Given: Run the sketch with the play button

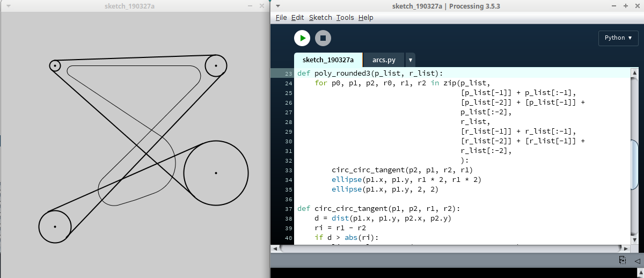Looking at the screenshot, I should [302, 38].
